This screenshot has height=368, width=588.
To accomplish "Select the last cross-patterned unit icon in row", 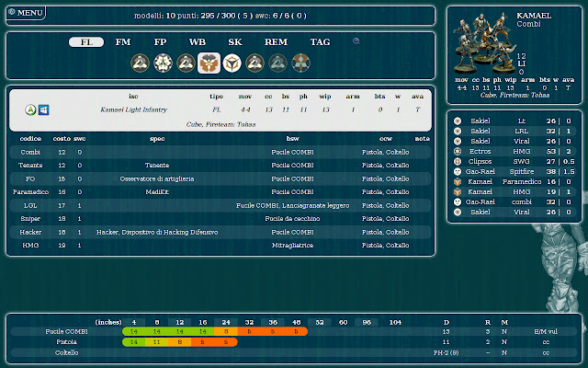I will pyautogui.click(x=300, y=63).
